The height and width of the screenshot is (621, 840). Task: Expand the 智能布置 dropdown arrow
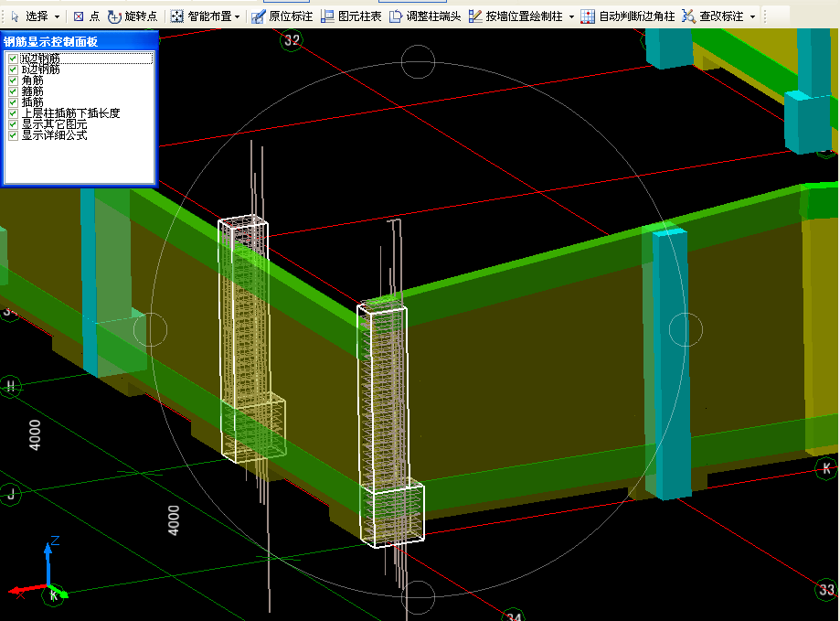(238, 17)
